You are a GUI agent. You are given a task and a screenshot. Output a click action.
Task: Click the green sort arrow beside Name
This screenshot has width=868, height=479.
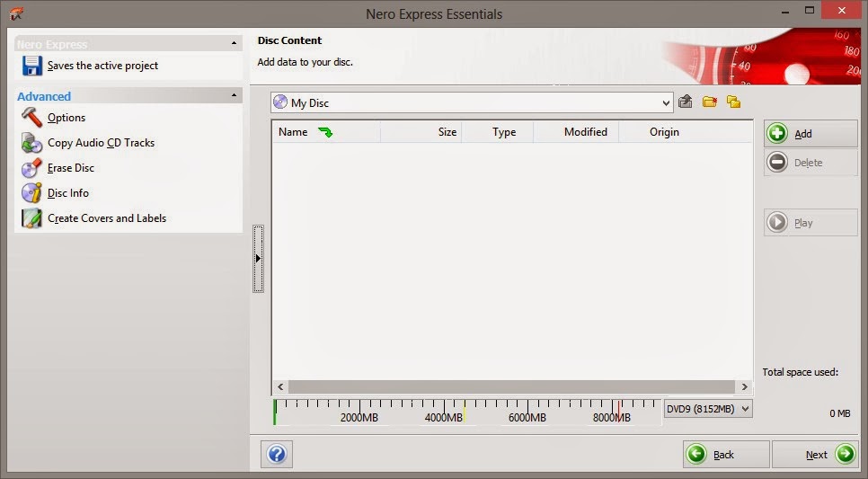pos(325,132)
